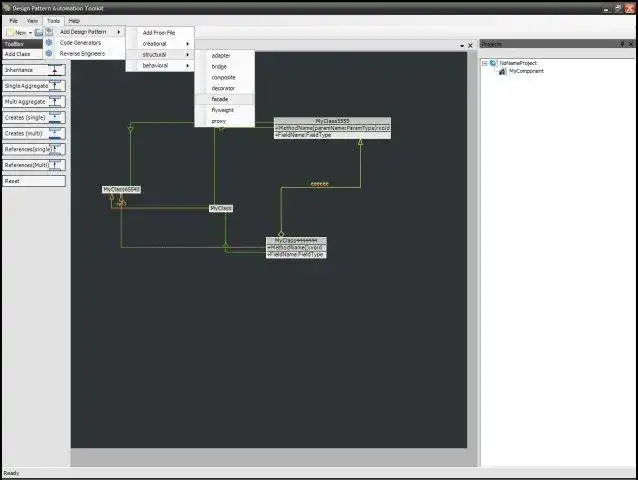
Task: Select the Creates (multi) tool
Action: coord(34,133)
